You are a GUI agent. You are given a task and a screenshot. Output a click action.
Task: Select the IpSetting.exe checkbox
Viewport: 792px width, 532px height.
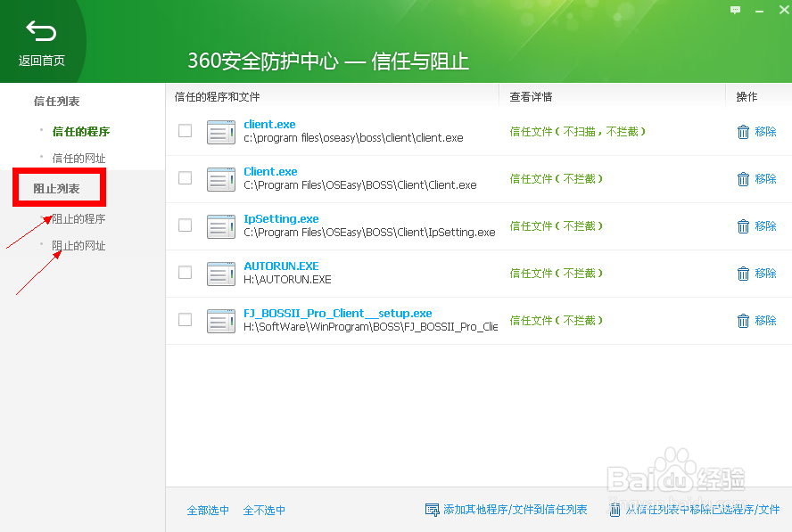point(185,225)
